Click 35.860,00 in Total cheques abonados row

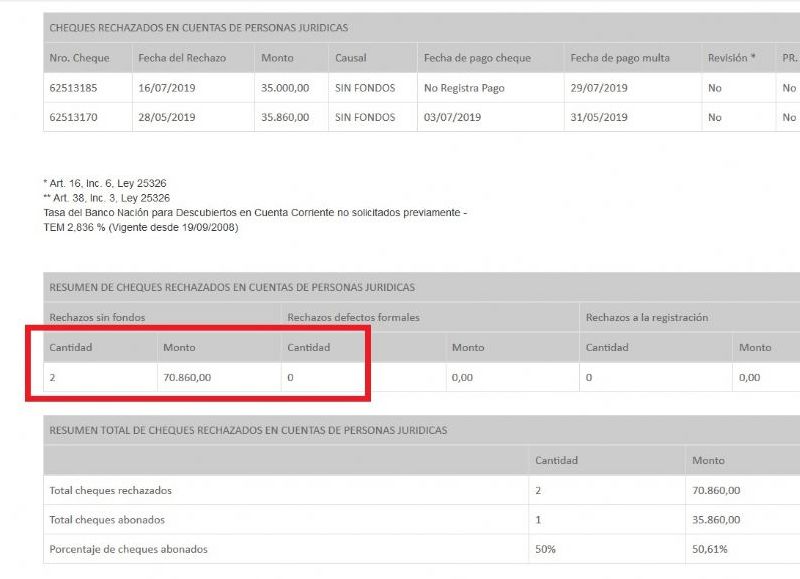pos(716,520)
